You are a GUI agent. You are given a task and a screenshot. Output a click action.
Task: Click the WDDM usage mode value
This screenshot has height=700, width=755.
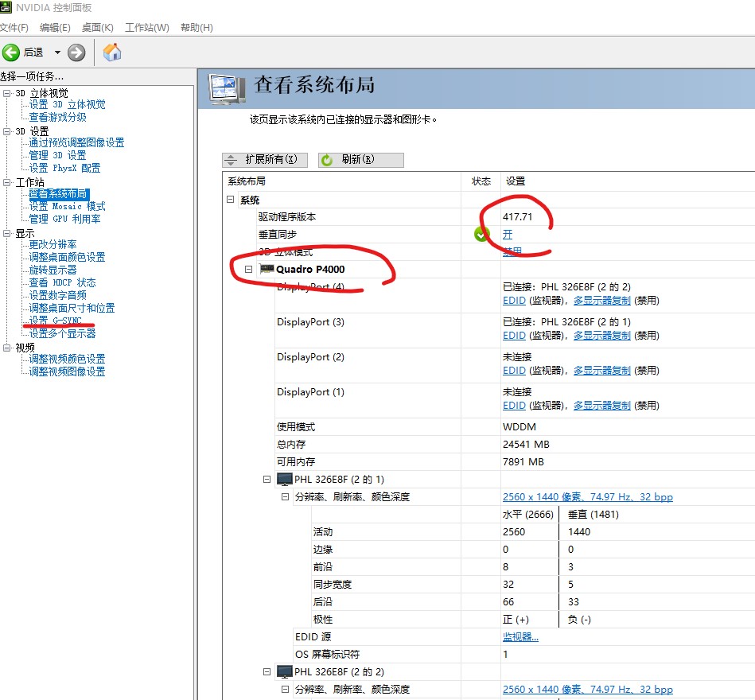pos(519,427)
